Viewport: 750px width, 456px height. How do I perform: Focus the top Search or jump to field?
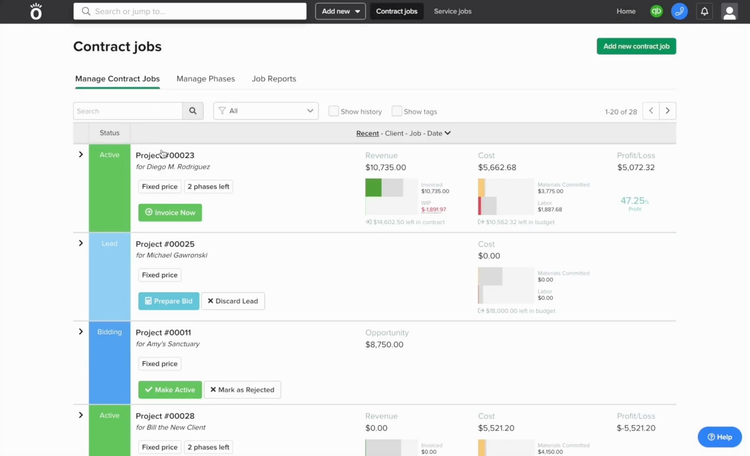[190, 11]
